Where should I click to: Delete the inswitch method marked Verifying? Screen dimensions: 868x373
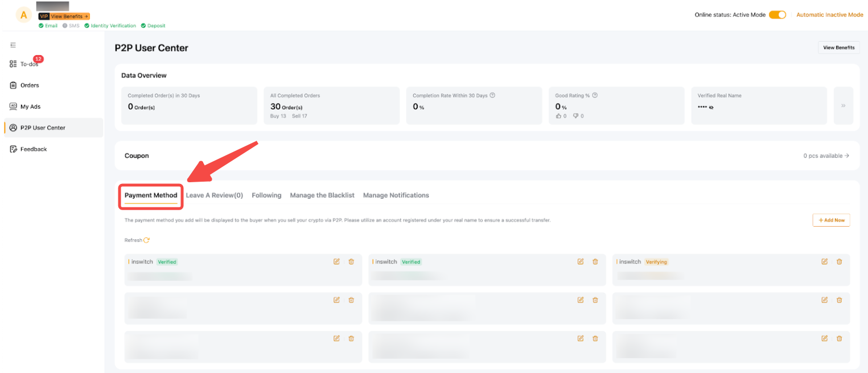[x=839, y=261]
